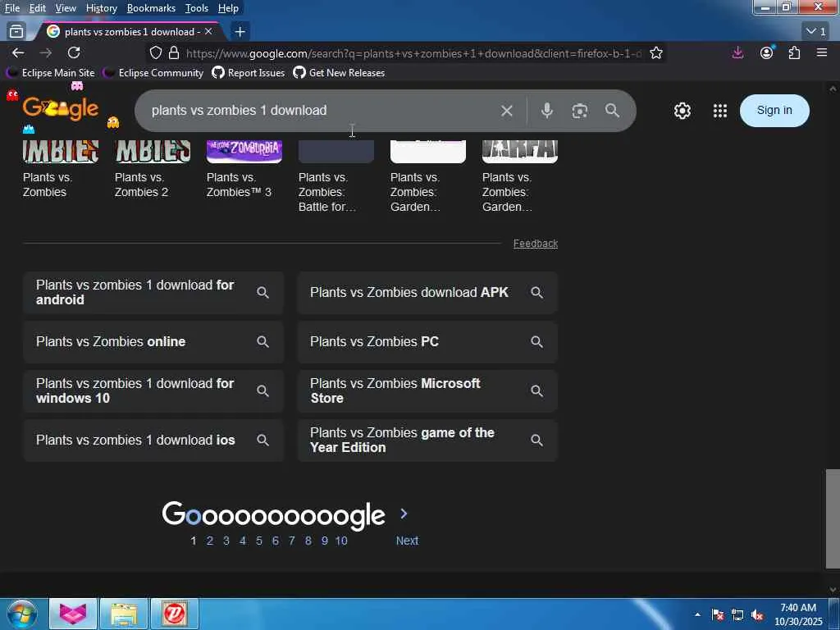Open the Extensions puzzle icon
840x630 pixels.
coord(794,52)
